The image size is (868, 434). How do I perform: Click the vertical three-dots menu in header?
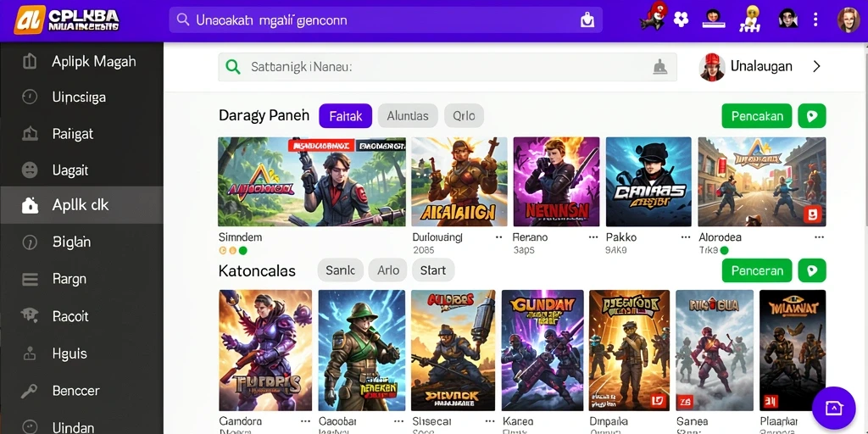pos(815,20)
